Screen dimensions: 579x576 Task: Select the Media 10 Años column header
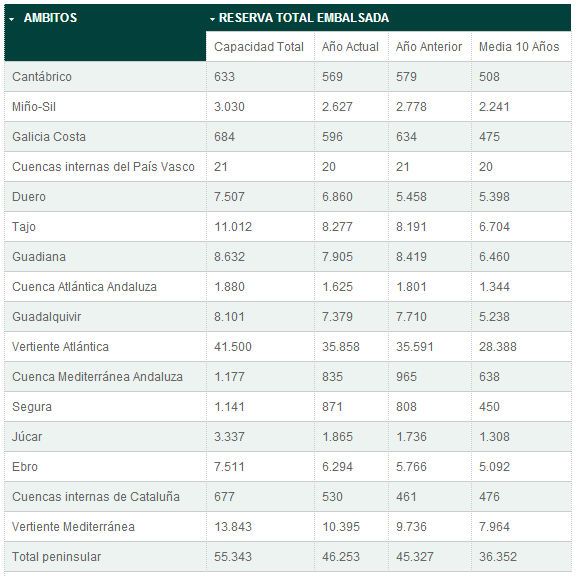coord(519,47)
